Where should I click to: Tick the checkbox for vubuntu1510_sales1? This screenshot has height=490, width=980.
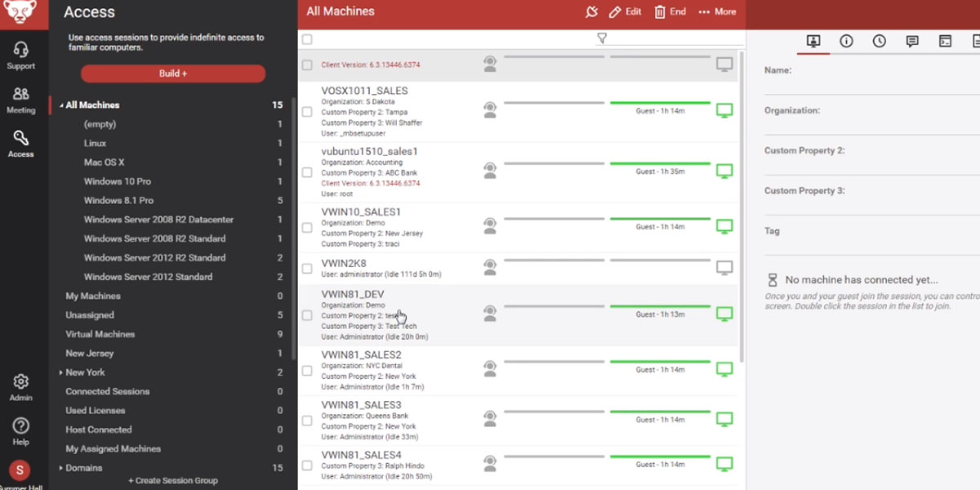click(x=307, y=172)
